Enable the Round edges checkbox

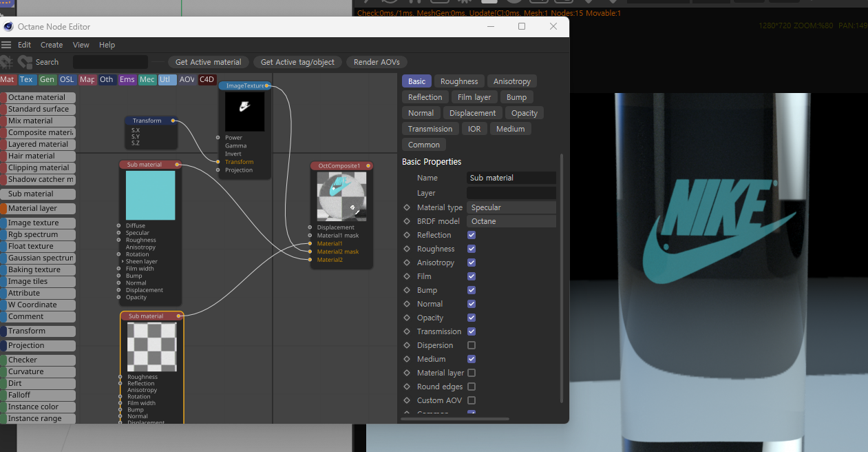pos(472,387)
